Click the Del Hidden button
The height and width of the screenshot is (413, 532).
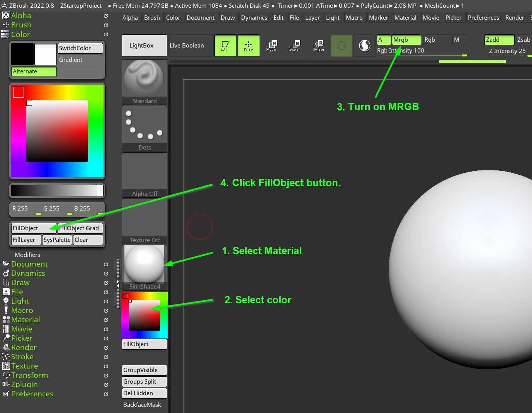[x=144, y=393]
